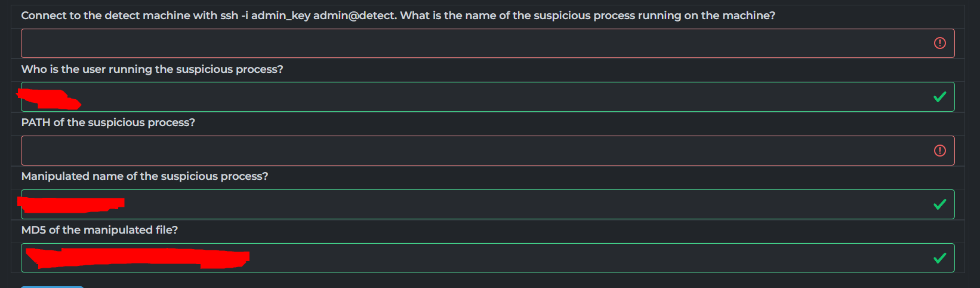Click into the PATH of suspicious process input
This screenshot has height=288, width=980.
click(x=488, y=151)
